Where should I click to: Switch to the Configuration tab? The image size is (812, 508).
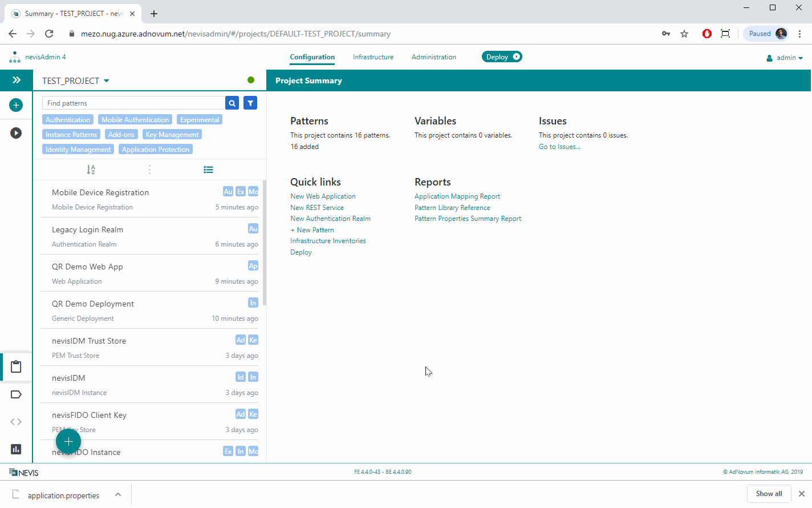point(312,57)
